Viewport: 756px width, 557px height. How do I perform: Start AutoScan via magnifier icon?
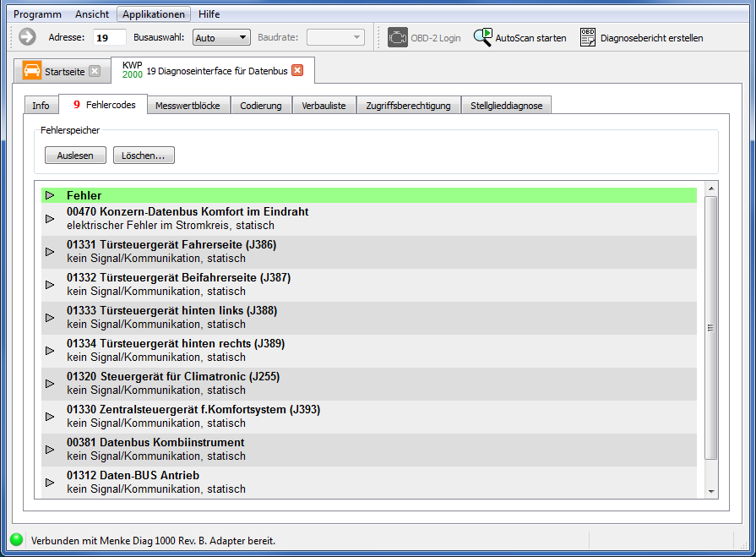coord(482,37)
